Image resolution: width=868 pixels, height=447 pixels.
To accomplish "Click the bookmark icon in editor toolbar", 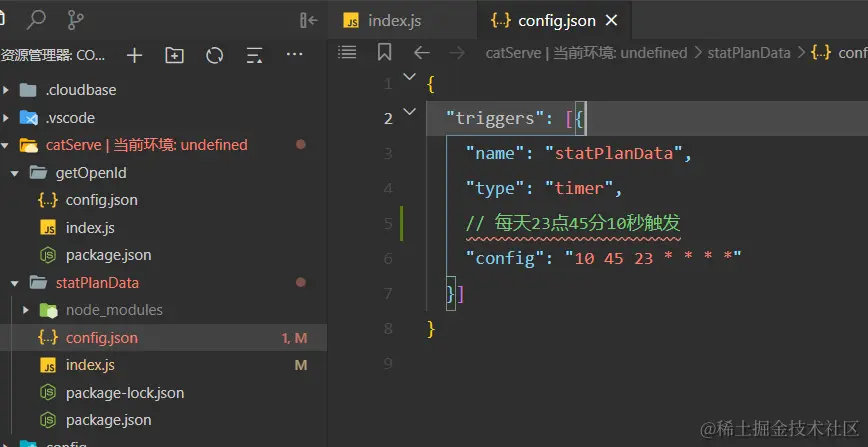I will (384, 53).
